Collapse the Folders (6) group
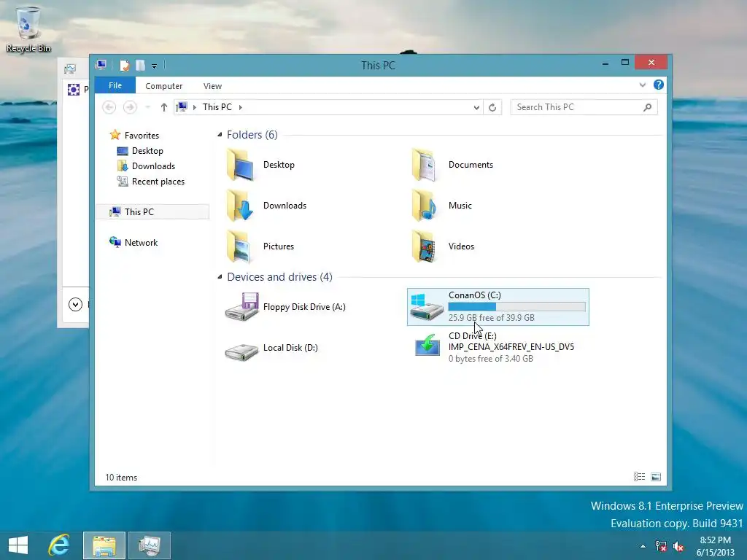 click(220, 135)
